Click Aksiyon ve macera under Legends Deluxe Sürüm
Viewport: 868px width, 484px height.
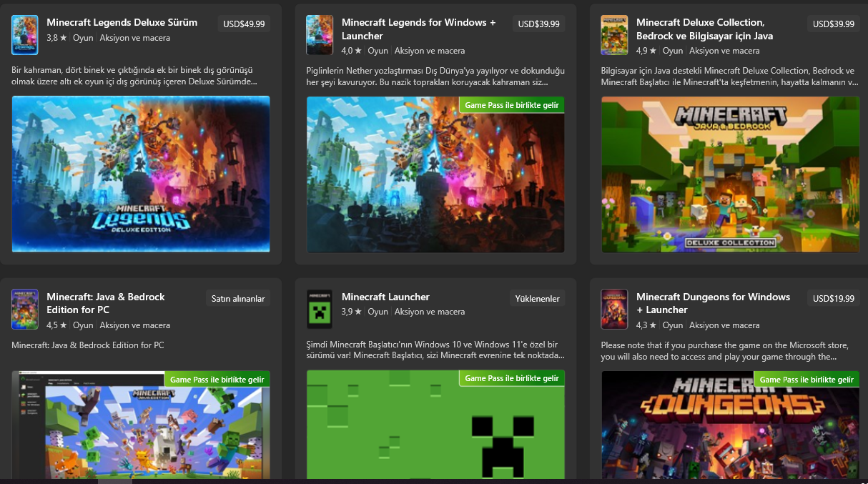tap(135, 37)
